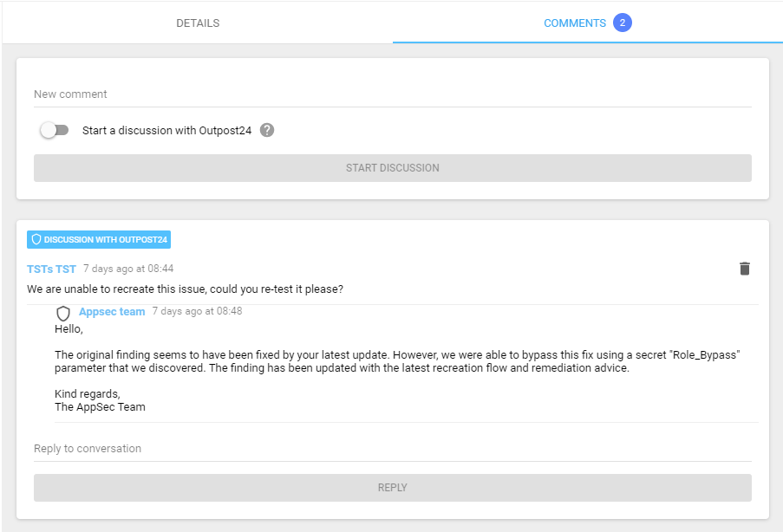This screenshot has width=783, height=532.
Task: Click the help question mark icon
Action: point(267,130)
